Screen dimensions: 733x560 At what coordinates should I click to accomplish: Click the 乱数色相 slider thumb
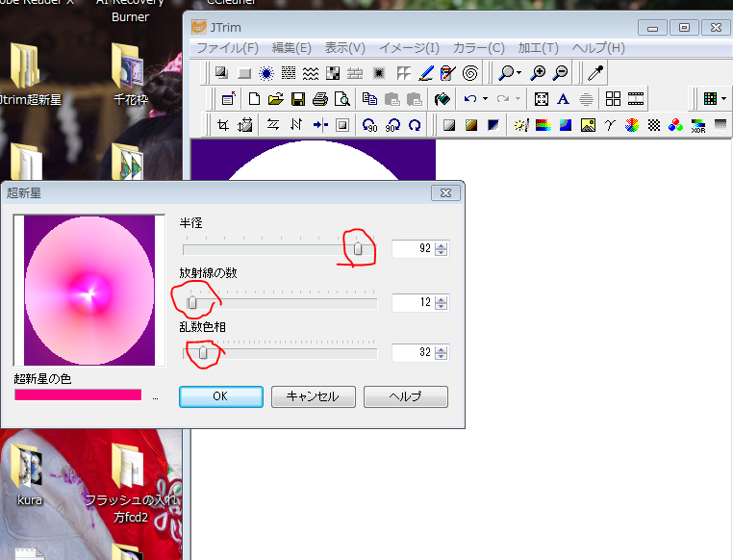(x=203, y=352)
